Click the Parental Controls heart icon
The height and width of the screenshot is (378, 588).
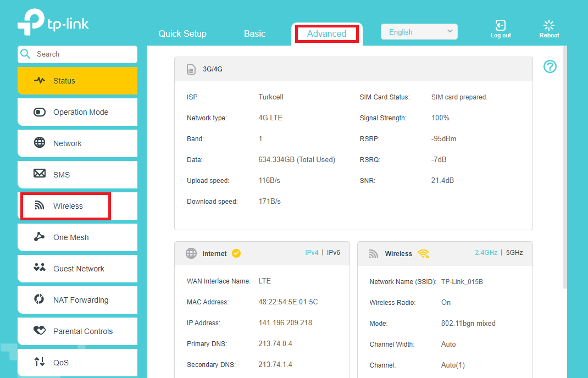coord(40,331)
